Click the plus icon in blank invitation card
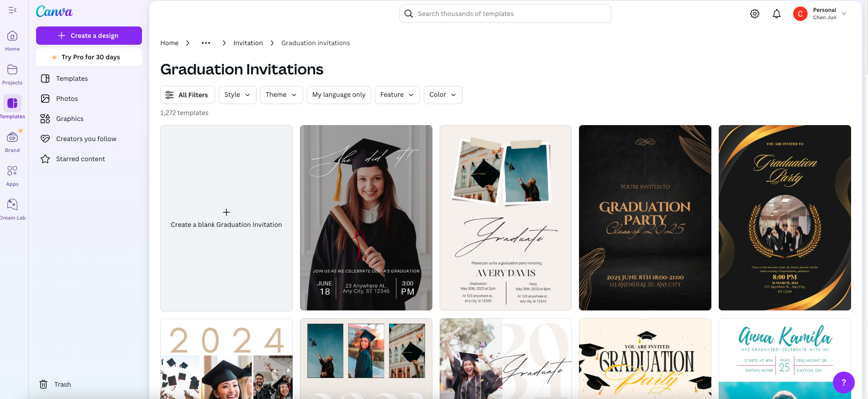 coord(226,212)
